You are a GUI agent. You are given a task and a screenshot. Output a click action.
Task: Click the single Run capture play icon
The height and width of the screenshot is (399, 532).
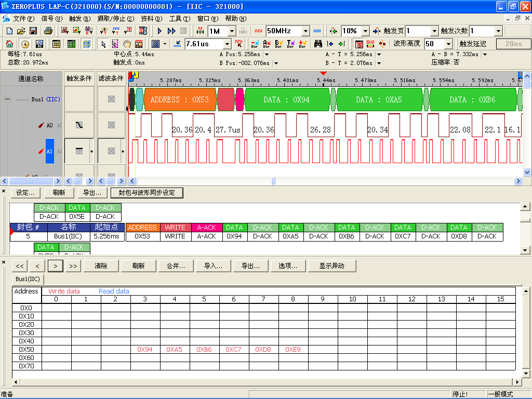coord(160,31)
